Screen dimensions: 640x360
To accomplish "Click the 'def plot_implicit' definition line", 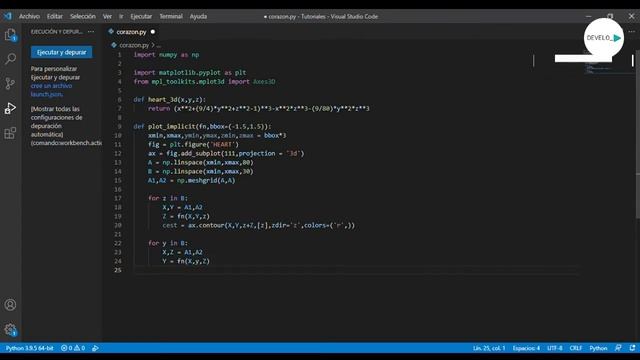I will [202, 127].
